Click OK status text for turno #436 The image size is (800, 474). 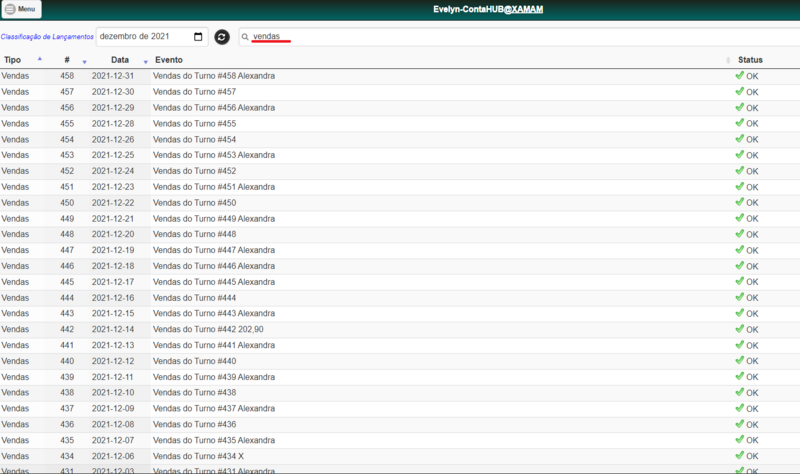click(752, 425)
